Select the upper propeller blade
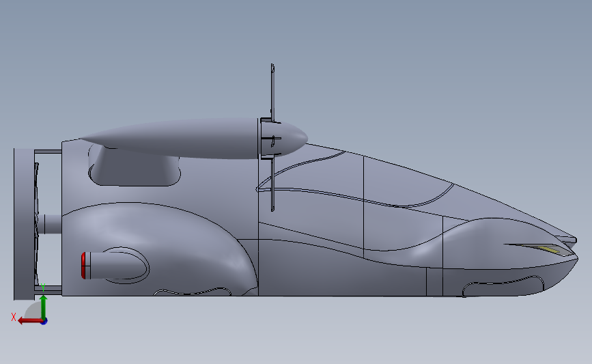 coord(272,92)
